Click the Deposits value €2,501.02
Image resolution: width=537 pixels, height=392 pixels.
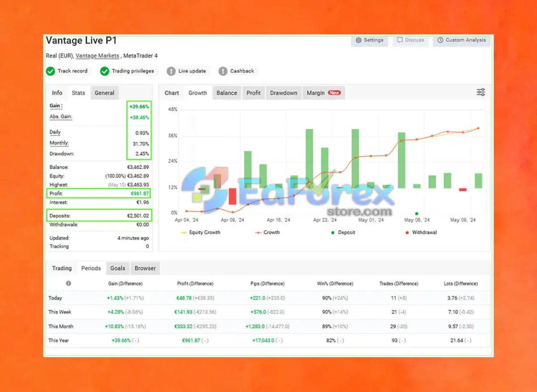pos(138,216)
